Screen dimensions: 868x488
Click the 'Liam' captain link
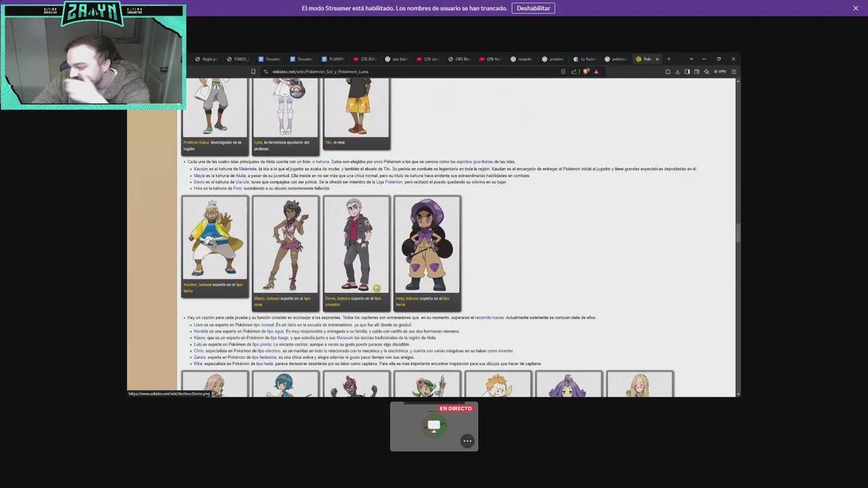[198, 325]
